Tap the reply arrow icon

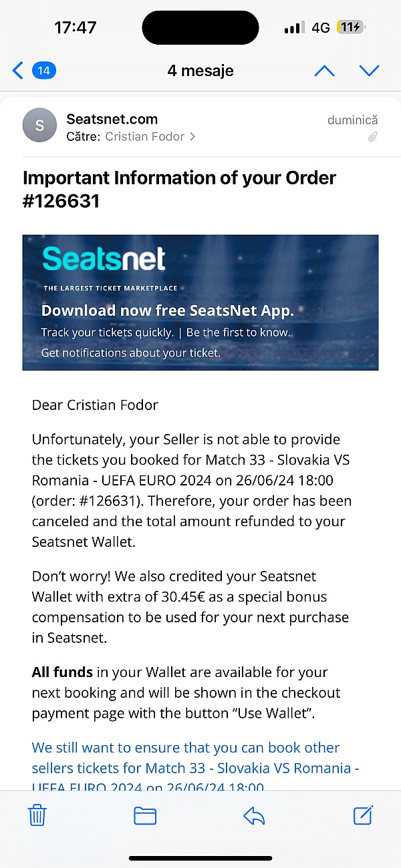pyautogui.click(x=254, y=815)
